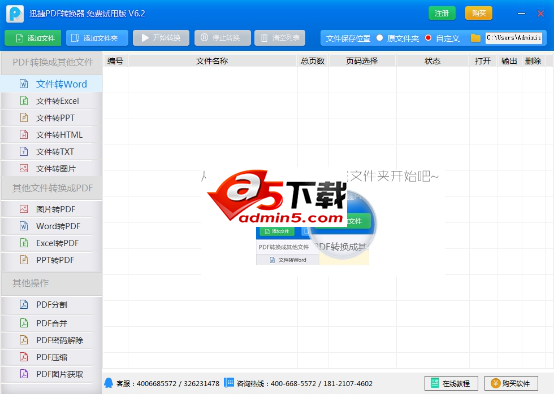
Task: Click the orange 购买 button
Action: 479,13
